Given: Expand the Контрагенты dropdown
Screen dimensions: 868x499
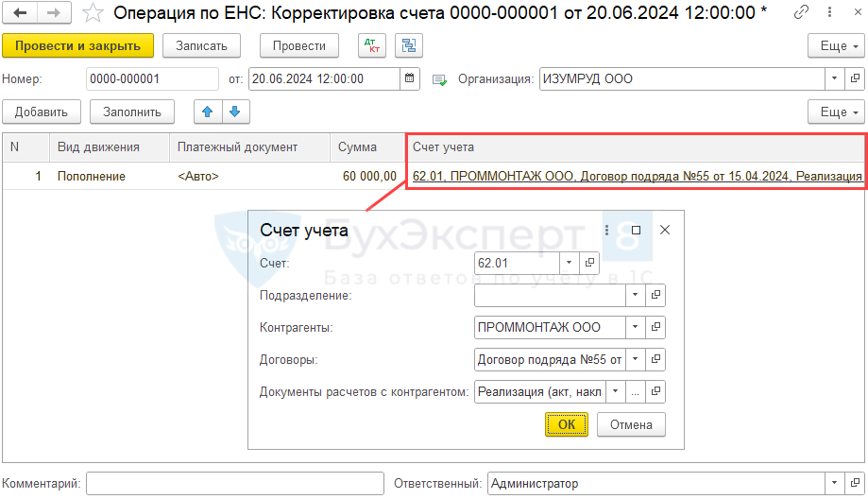Looking at the screenshot, I should [635, 327].
